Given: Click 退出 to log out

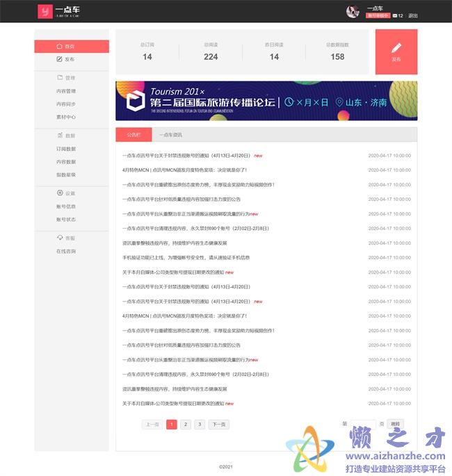Looking at the screenshot, I should tap(413, 15).
